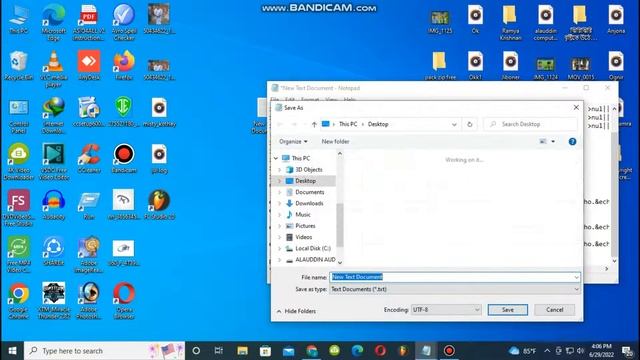The height and width of the screenshot is (360, 640).
Task: Select the Microsoft Edge desktop shortcut
Action: pyautogui.click(x=53, y=22)
